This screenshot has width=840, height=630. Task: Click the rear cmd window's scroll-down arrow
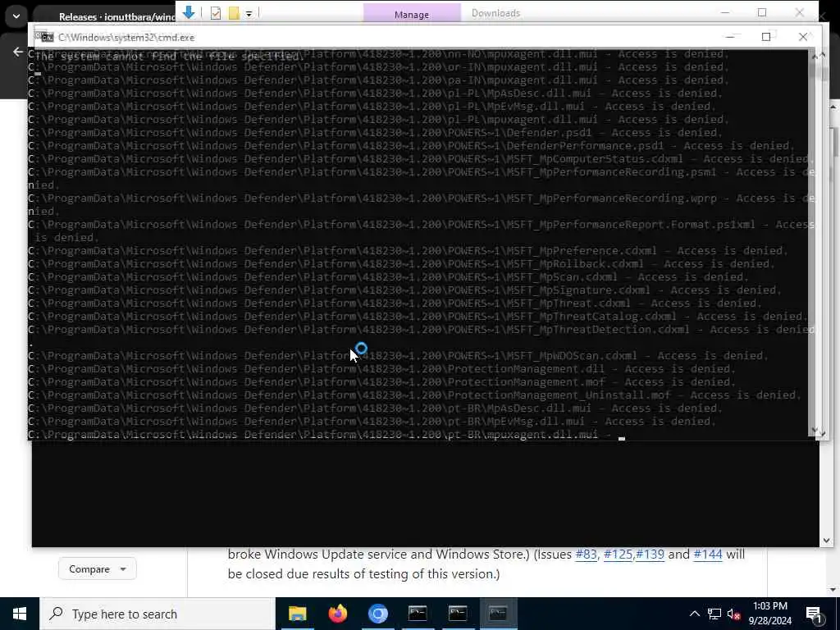point(825,541)
